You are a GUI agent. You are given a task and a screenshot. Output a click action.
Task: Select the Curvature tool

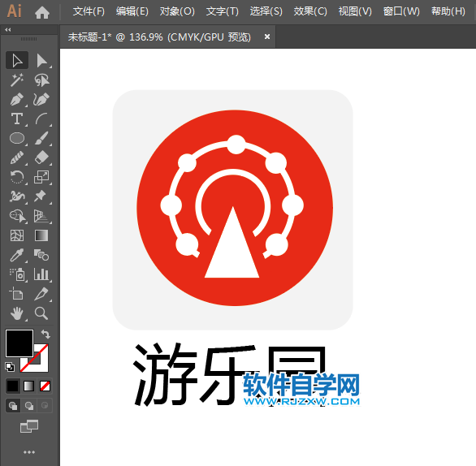pos(41,99)
